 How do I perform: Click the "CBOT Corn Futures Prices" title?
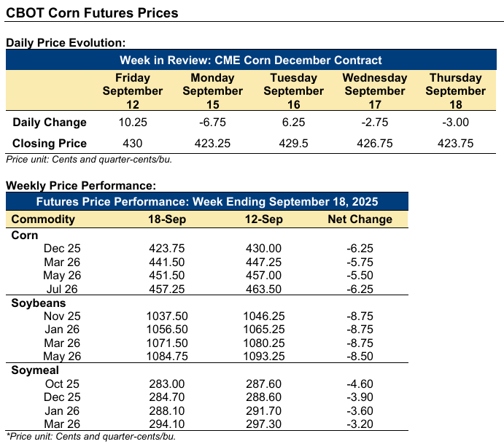pos(91,14)
